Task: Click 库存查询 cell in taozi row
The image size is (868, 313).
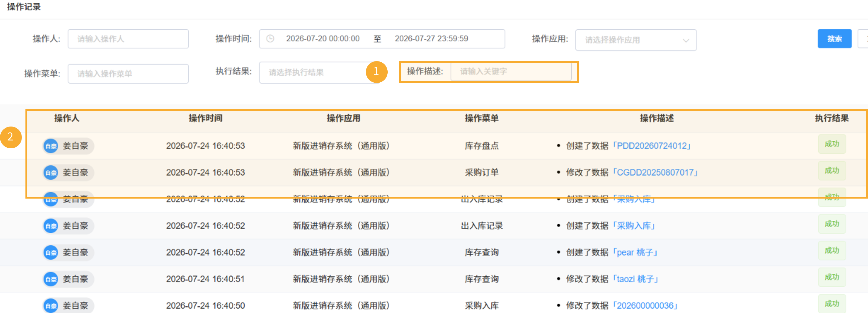Action: coord(482,279)
